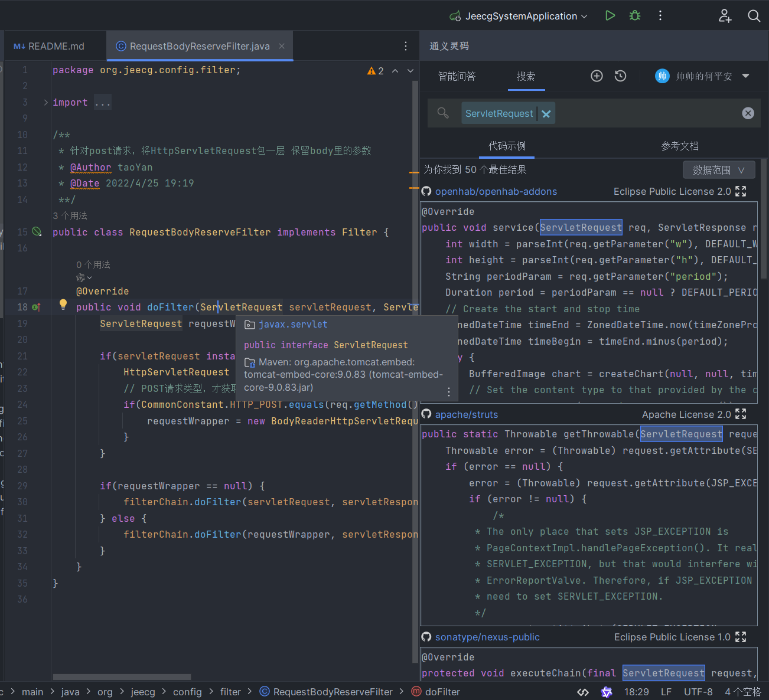Open the sonatype/nexus-public repository link
769x700 pixels.
coord(487,637)
